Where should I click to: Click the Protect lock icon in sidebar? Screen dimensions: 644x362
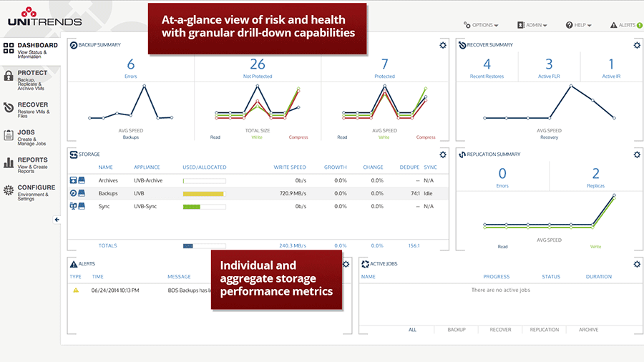[x=8, y=76]
